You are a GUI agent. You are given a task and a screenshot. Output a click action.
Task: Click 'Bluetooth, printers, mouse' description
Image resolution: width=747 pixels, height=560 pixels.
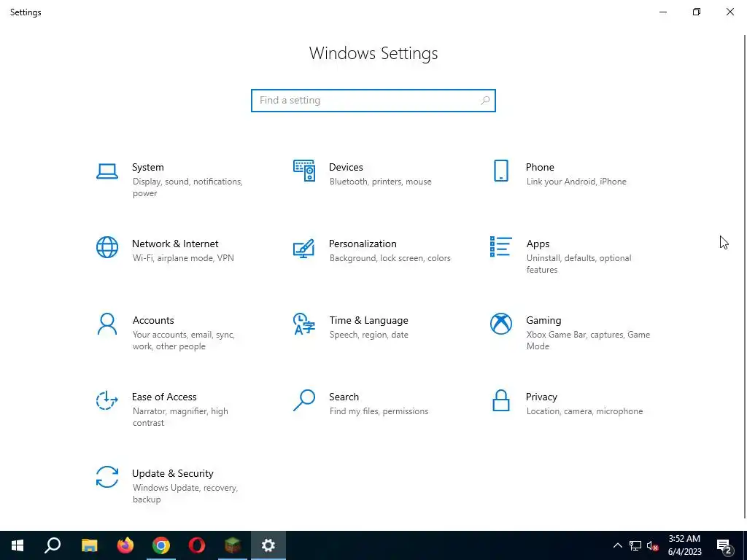click(x=380, y=182)
